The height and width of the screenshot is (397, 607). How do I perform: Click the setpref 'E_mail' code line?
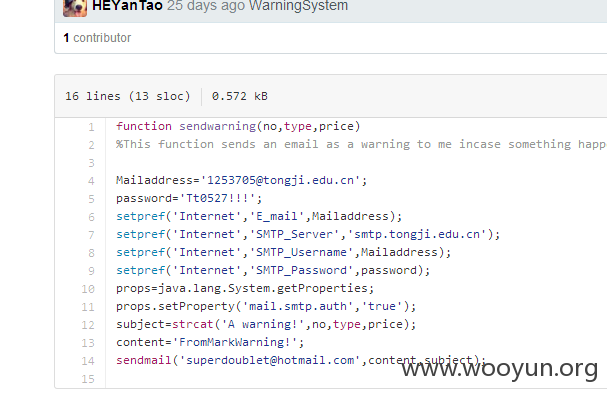[x=259, y=216]
